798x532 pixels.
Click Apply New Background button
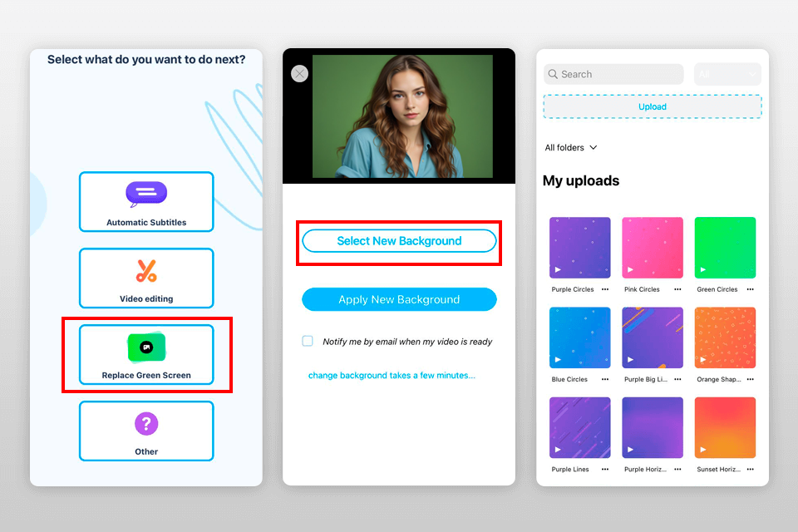pos(399,299)
